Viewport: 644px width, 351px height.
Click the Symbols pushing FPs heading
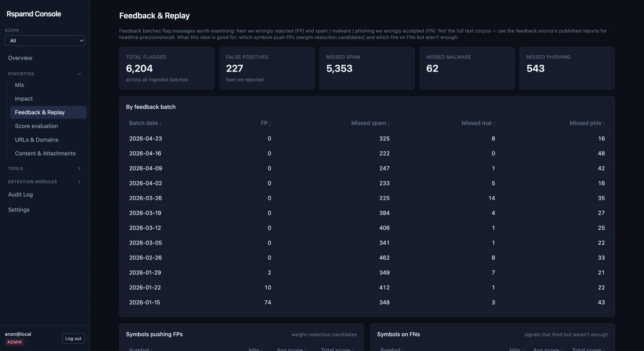[x=154, y=335]
